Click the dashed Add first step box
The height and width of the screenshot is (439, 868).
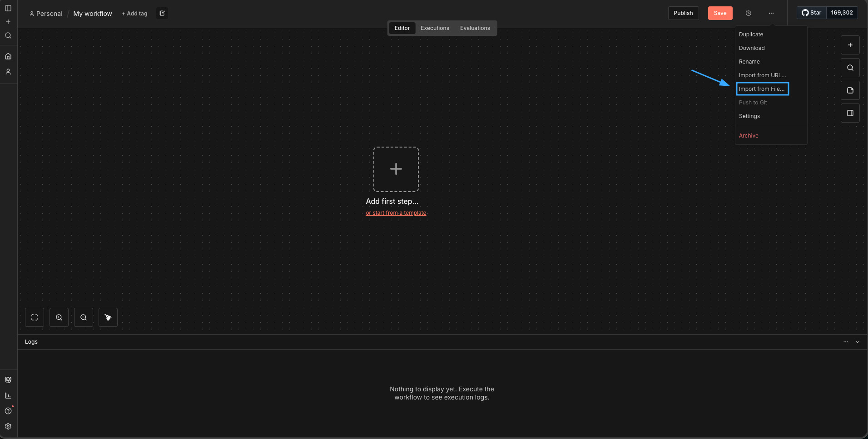pos(396,169)
